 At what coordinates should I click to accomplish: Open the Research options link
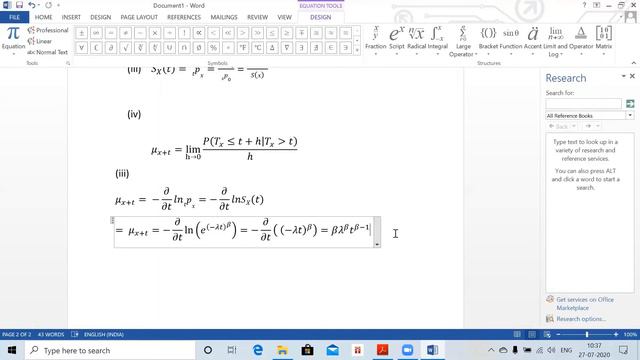pyautogui.click(x=581, y=319)
